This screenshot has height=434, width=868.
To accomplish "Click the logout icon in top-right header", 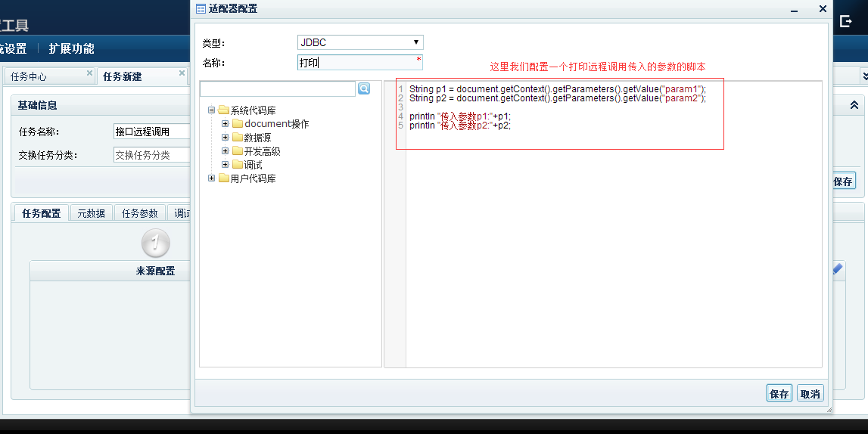I will [845, 21].
